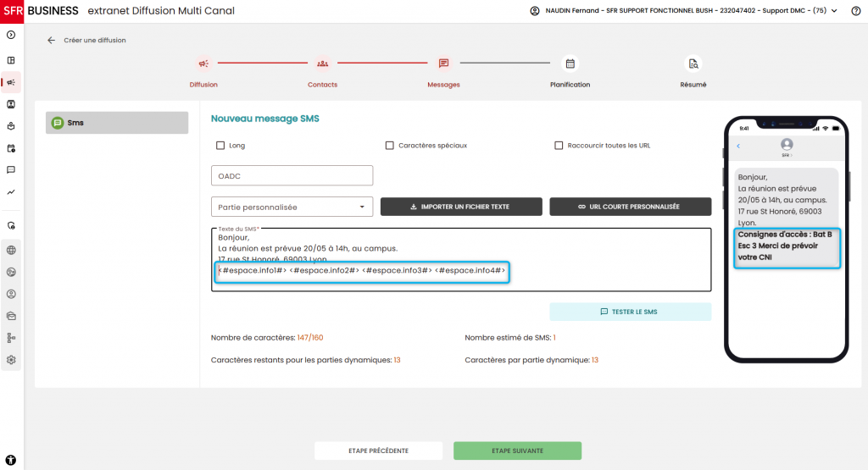Click the Créer une diffusion link
This screenshot has width=868, height=470.
95,41
